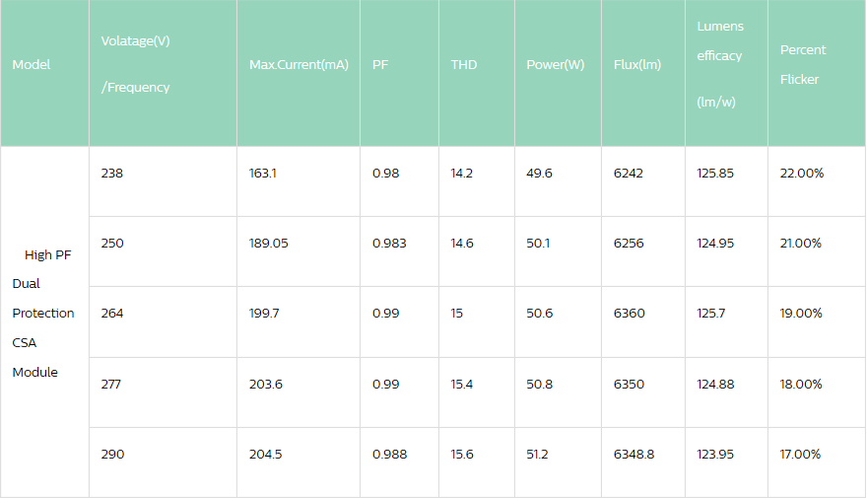Click the High PF Dual Protection model cell
Screen dimensions: 868x498
[x=43, y=313]
